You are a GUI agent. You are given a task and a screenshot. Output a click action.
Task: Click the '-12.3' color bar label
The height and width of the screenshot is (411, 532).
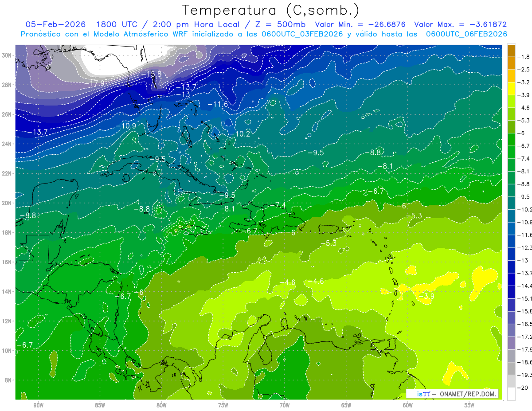pyautogui.click(x=525, y=247)
